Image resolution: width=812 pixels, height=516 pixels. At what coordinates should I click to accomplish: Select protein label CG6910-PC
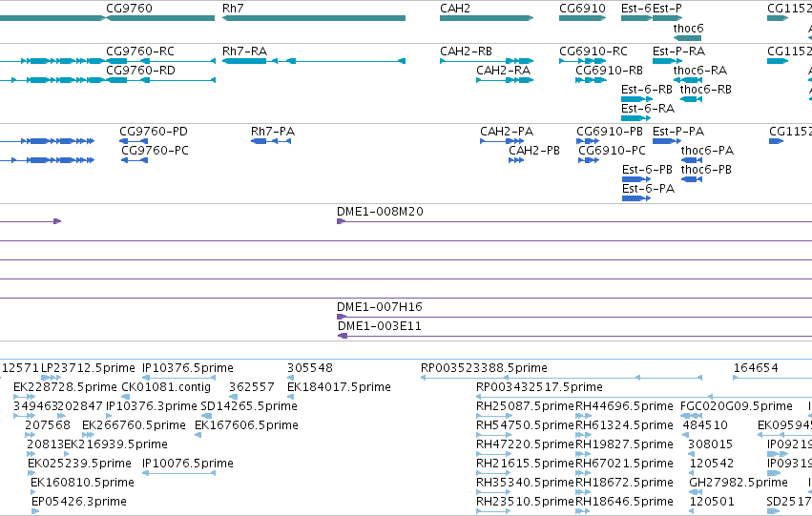(x=612, y=151)
